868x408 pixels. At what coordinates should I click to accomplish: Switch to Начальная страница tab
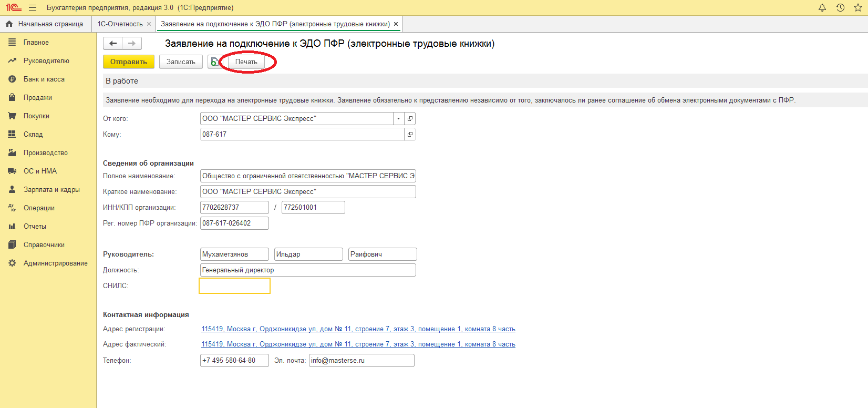[x=46, y=24]
